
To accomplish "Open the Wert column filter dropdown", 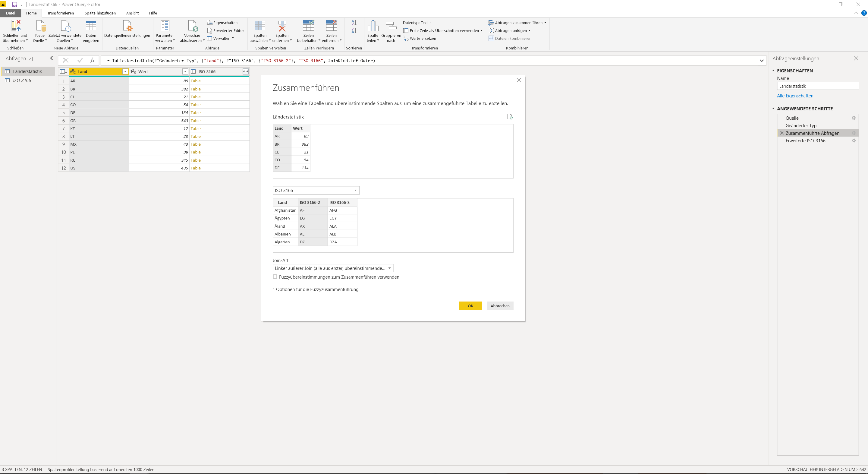I will point(185,71).
